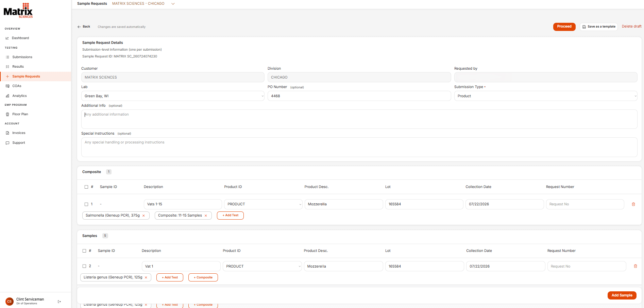The height and width of the screenshot is (308, 644).
Task: Open Invoices under Account
Action: coord(19,133)
